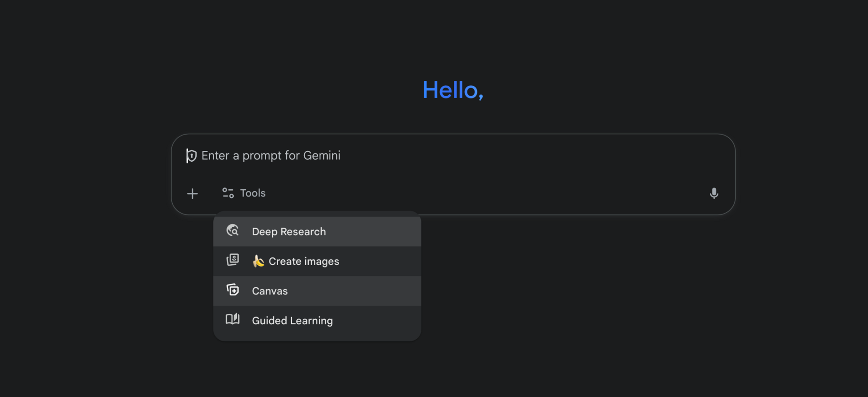Select Guided Learning menu entry
The width and height of the screenshot is (868, 397).
coord(317,321)
